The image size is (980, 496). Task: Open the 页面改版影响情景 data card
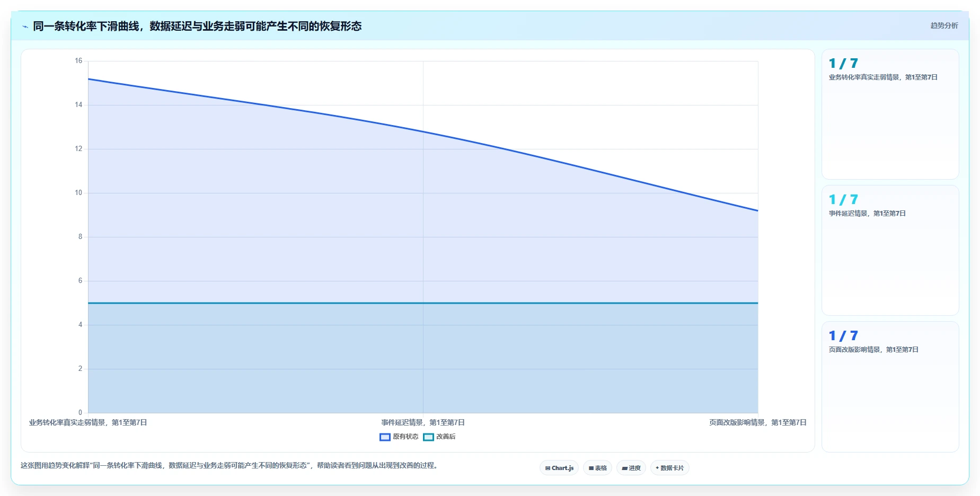pos(890,387)
